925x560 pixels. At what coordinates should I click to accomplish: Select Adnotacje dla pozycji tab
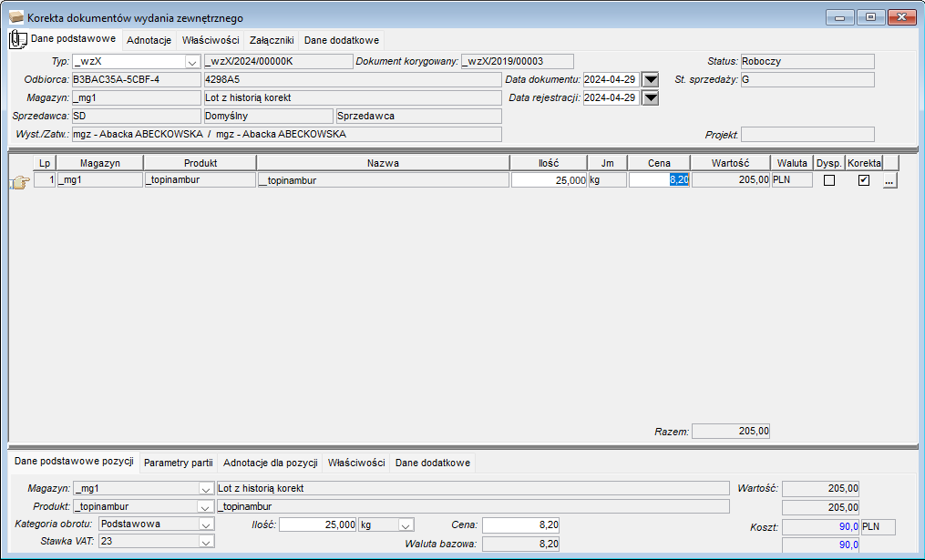[270, 463]
